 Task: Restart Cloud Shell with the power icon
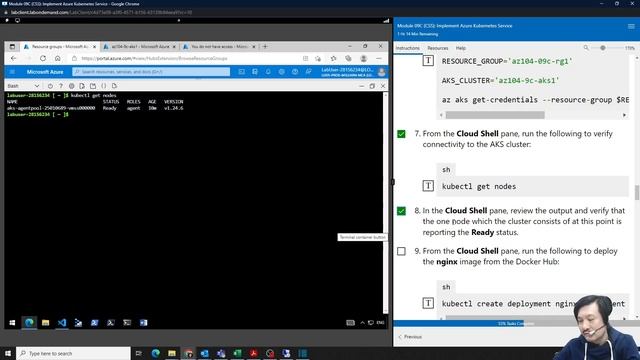50,86
